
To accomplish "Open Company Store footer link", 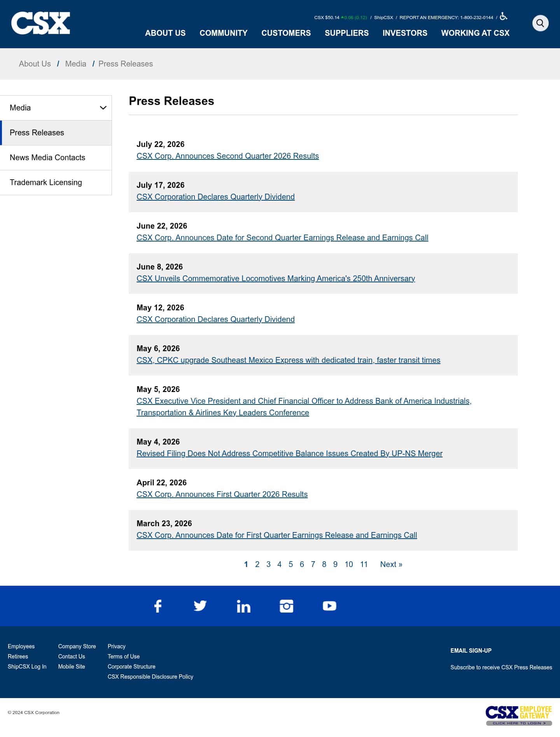I will click(77, 646).
